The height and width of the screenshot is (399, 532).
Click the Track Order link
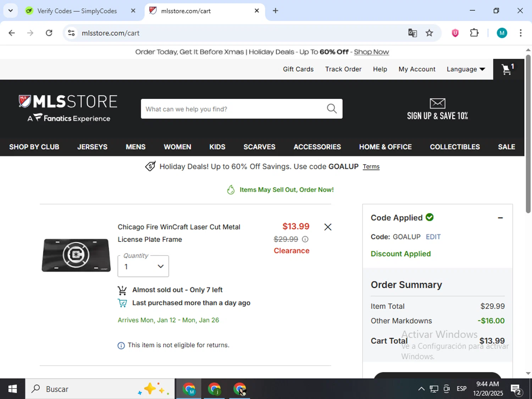[343, 69]
